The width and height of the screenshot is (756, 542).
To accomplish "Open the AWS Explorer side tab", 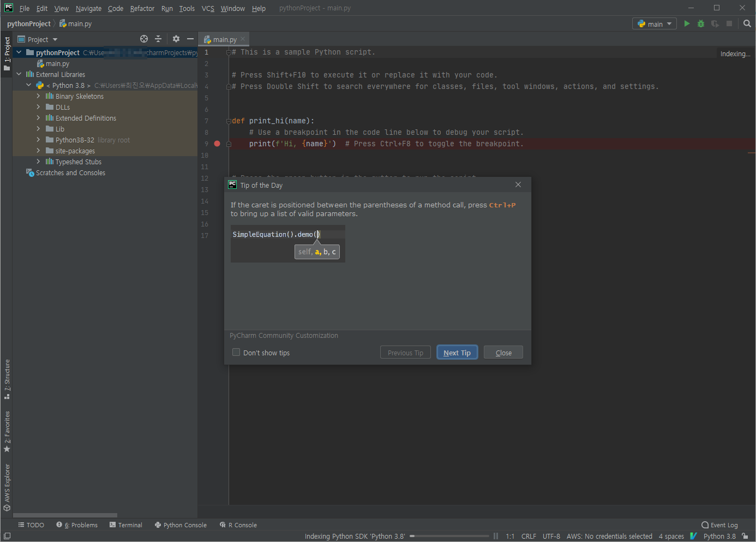I will coord(7,487).
